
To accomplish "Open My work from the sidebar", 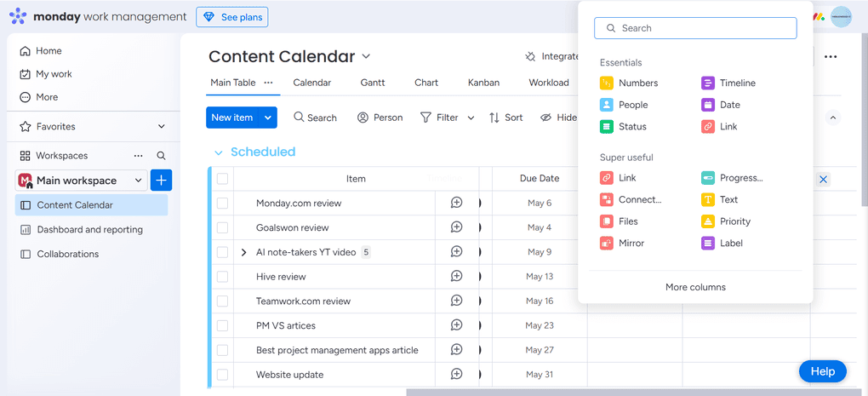I will (45, 73).
